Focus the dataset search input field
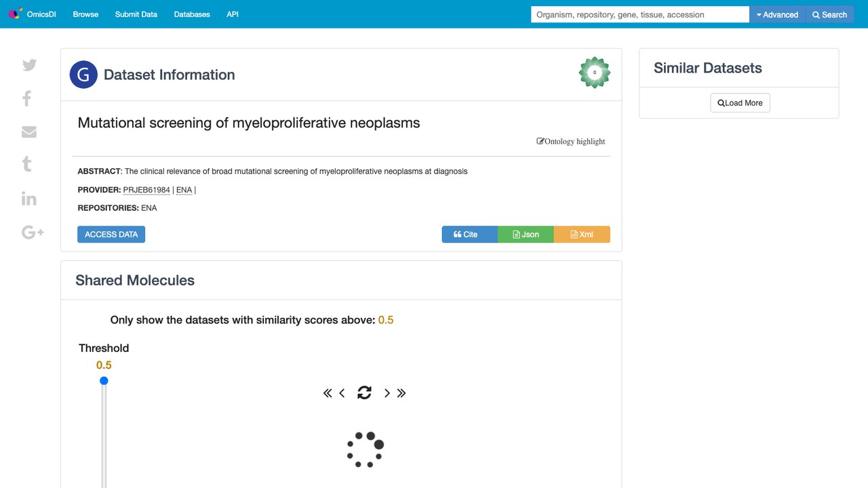The height and width of the screenshot is (488, 868). [x=640, y=14]
